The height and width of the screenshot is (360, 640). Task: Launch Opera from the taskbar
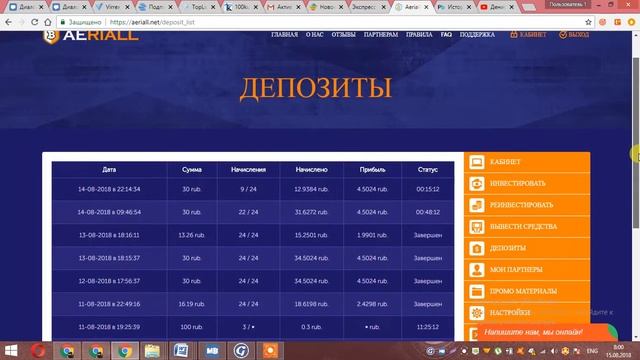39,351
